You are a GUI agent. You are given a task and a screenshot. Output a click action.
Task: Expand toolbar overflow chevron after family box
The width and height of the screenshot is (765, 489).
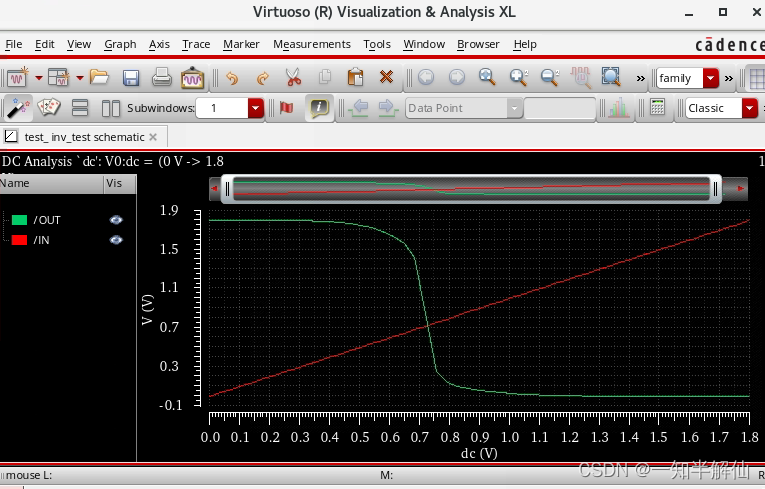pyautogui.click(x=728, y=79)
